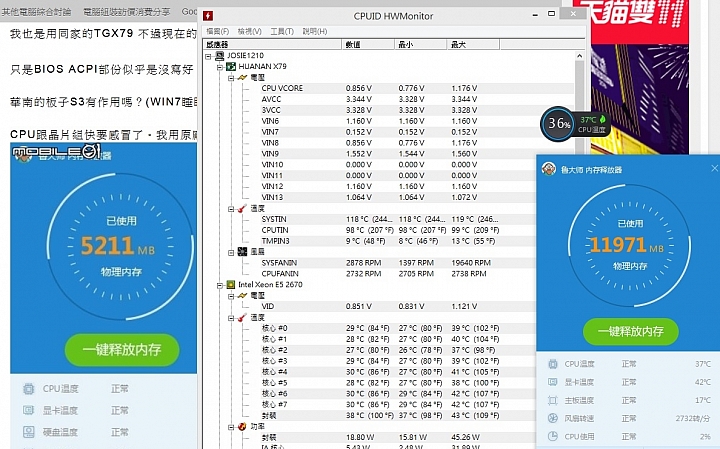This screenshot has width=720, height=449.
Task: Click the 风扇转速 fan icon in the right panel
Action: (x=553, y=418)
